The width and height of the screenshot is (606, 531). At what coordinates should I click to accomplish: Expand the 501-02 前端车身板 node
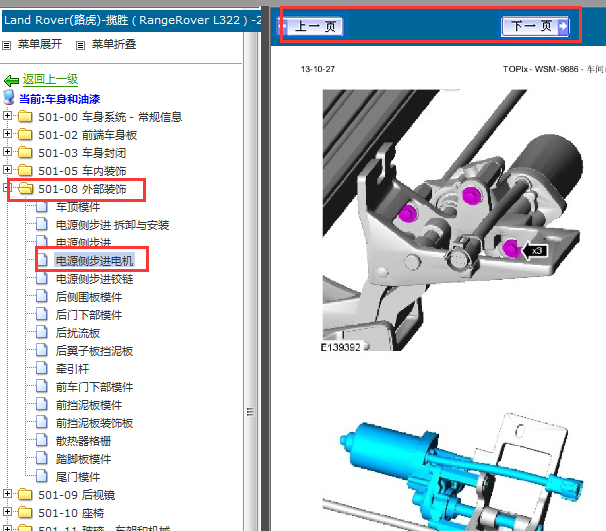(7, 133)
